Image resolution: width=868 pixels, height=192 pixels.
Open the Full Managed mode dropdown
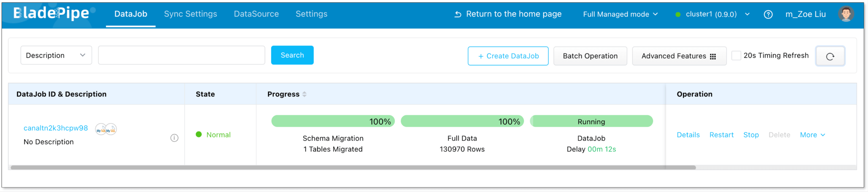click(x=620, y=14)
